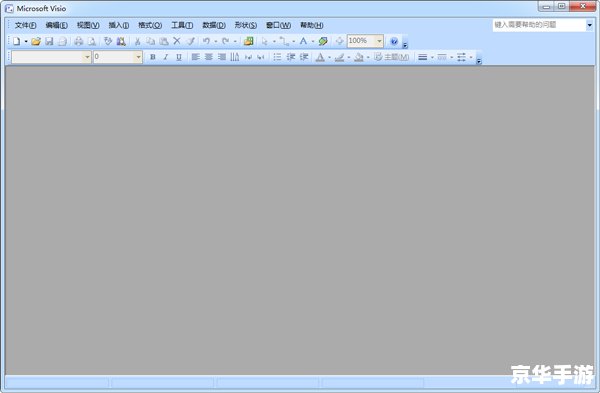The width and height of the screenshot is (600, 393).
Task: Click the Standard toolbar options arrow
Action: tap(405, 42)
